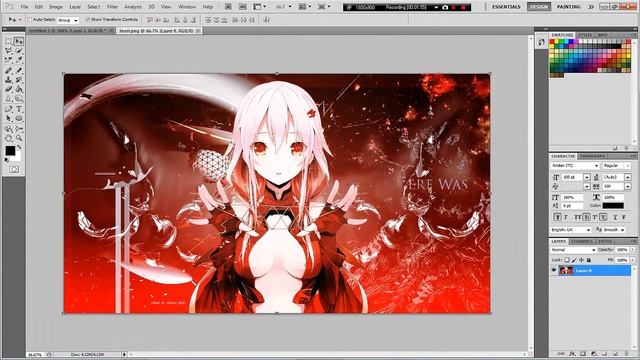
Task: Select the Crop tool
Action: click(x=9, y=60)
